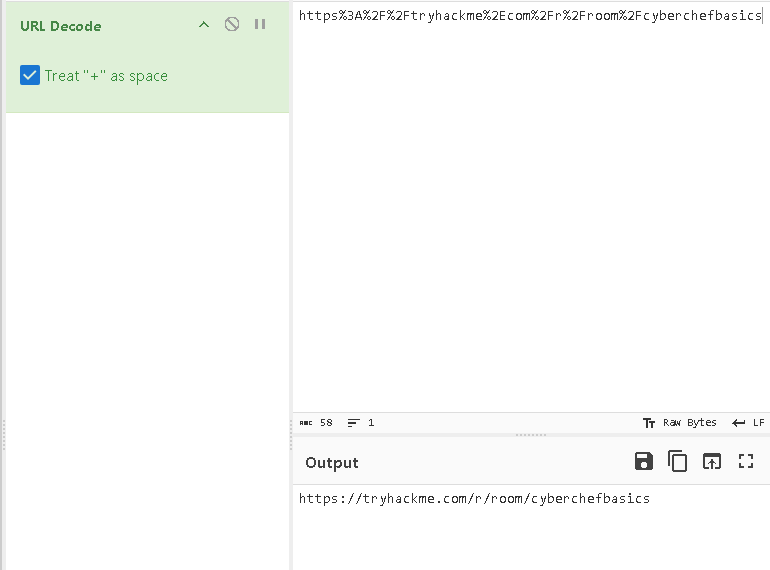Save output to file
This screenshot has width=770, height=570.
(x=644, y=461)
